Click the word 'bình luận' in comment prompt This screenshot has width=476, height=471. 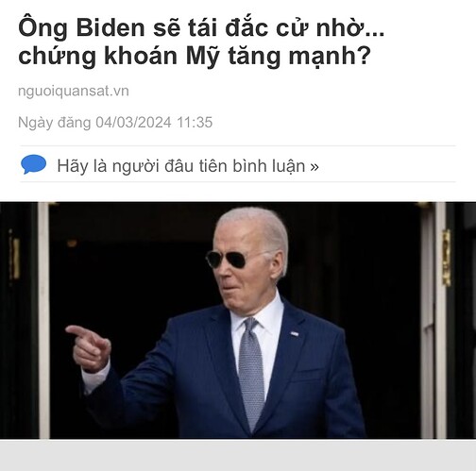point(269,166)
